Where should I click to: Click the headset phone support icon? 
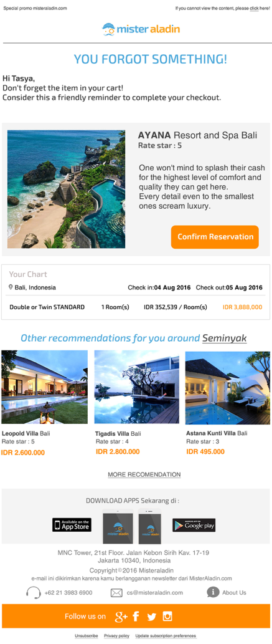(x=33, y=593)
